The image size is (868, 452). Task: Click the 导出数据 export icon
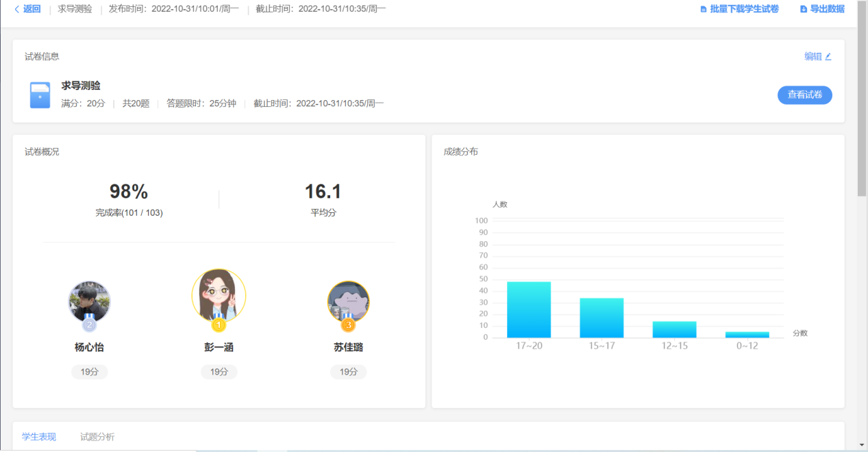[804, 10]
